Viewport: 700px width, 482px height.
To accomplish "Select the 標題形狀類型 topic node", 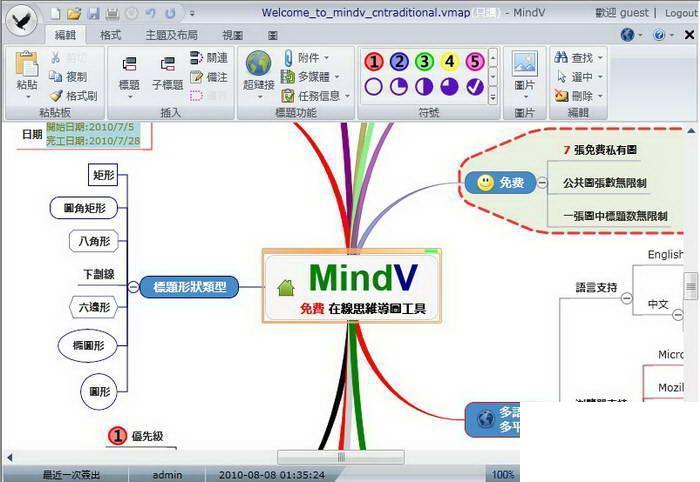I will (189, 287).
